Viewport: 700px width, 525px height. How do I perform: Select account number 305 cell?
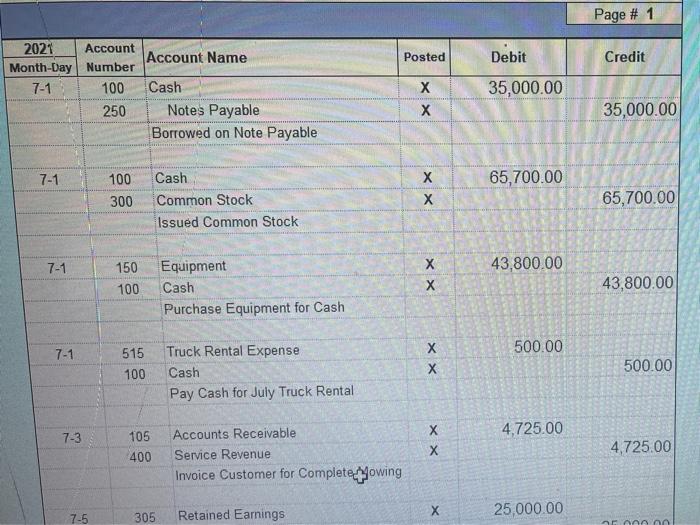pyautogui.click(x=145, y=517)
